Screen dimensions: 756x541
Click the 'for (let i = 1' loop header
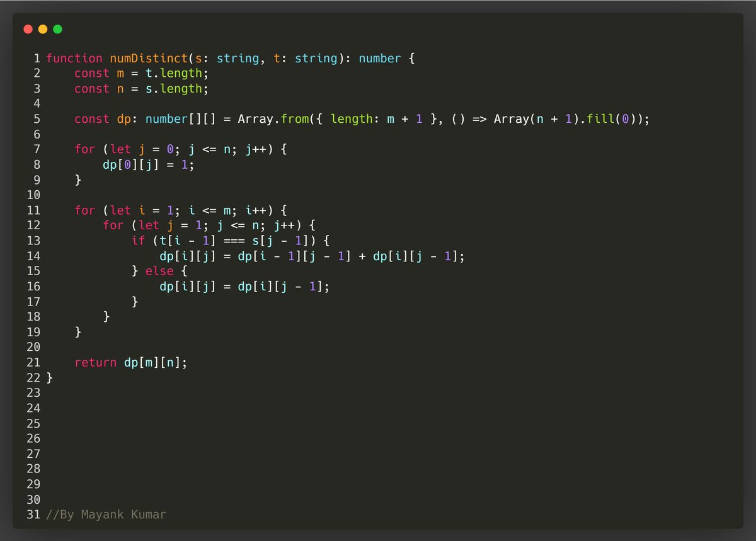tap(181, 210)
